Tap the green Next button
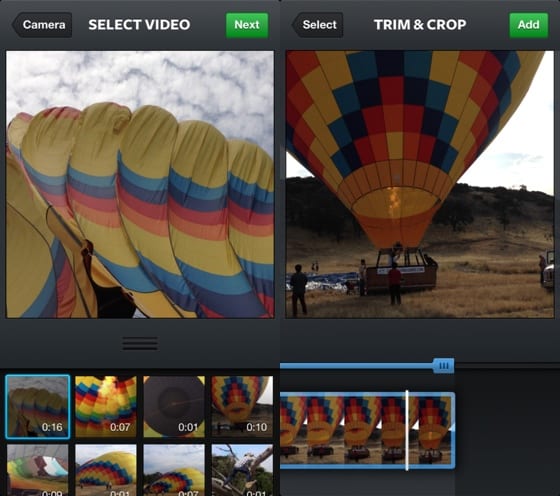The width and height of the screenshot is (560, 496). click(247, 25)
